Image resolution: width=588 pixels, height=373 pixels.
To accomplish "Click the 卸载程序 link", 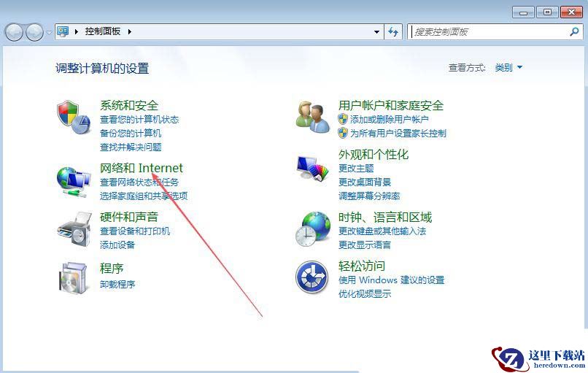I will pyautogui.click(x=117, y=284).
